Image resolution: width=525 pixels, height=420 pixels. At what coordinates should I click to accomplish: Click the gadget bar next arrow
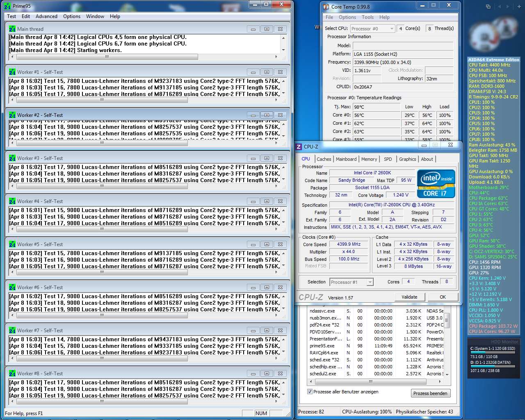point(508,7)
